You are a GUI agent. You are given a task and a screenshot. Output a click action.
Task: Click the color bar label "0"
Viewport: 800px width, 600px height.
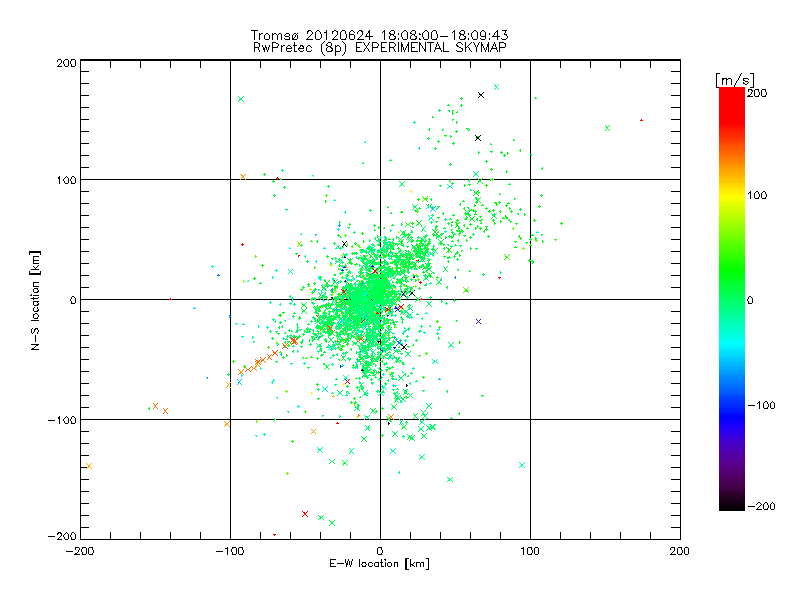coord(750,300)
